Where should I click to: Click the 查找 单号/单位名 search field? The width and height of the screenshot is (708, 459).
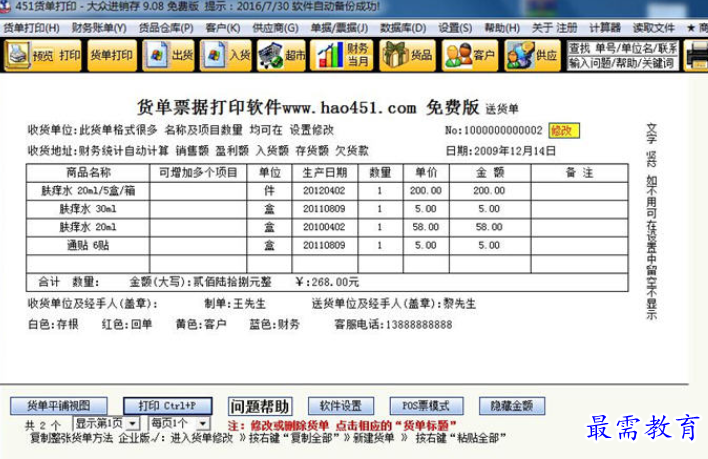(623, 48)
